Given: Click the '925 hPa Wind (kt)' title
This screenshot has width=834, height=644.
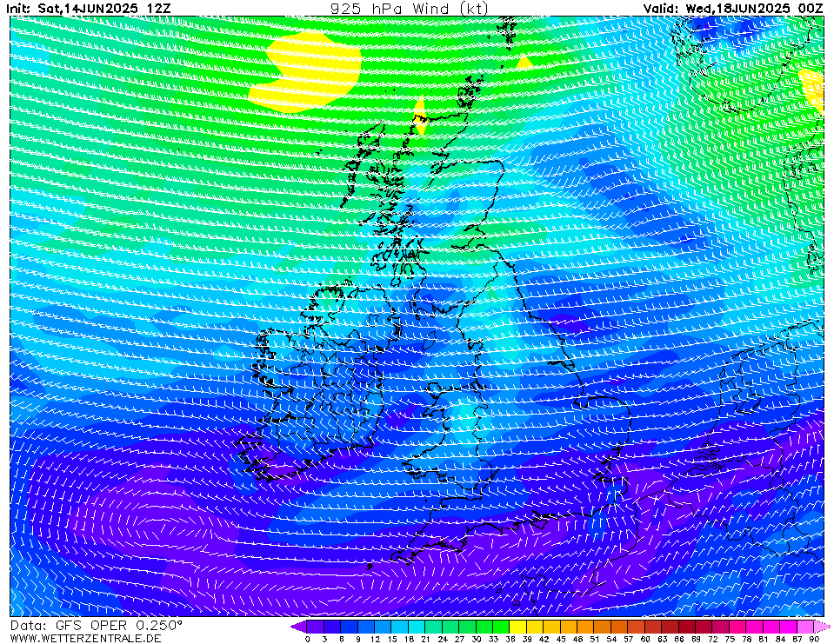Looking at the screenshot, I should 409,8.
